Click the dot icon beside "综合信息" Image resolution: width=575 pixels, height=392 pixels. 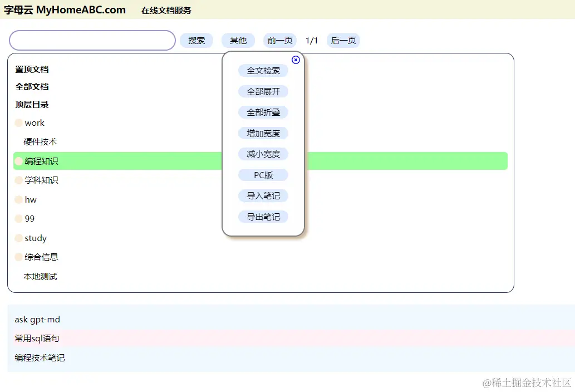point(18,257)
